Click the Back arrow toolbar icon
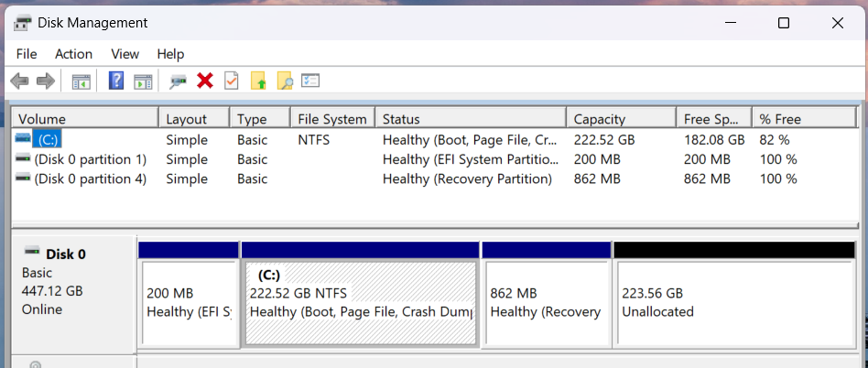 [19, 81]
